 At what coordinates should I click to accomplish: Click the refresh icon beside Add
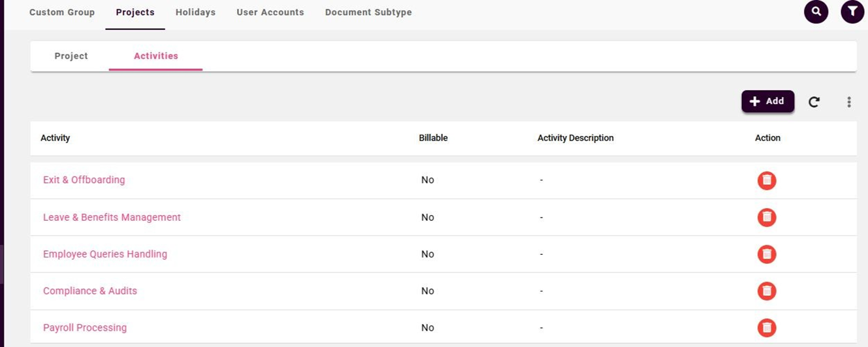tap(814, 102)
